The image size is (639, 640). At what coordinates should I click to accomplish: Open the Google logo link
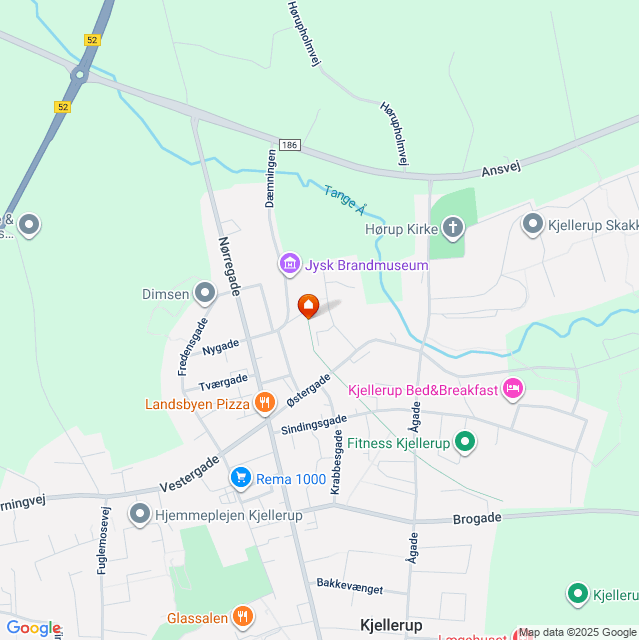(34, 629)
